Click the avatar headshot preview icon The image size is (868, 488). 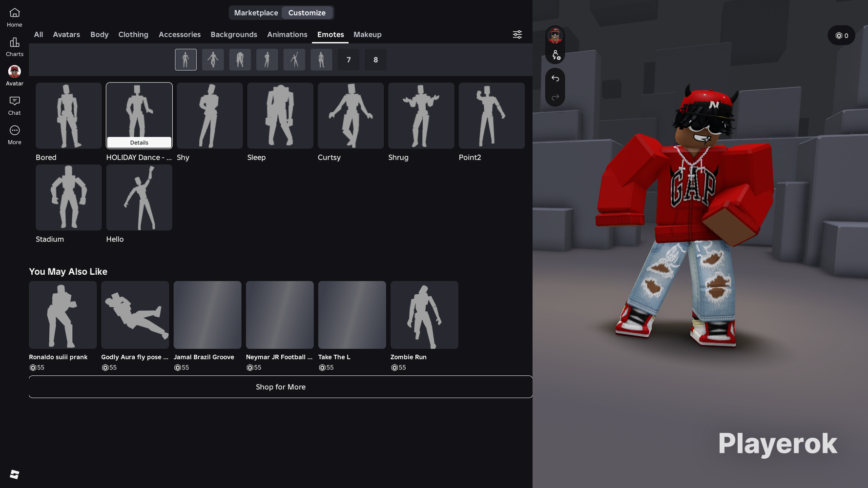pos(555,36)
